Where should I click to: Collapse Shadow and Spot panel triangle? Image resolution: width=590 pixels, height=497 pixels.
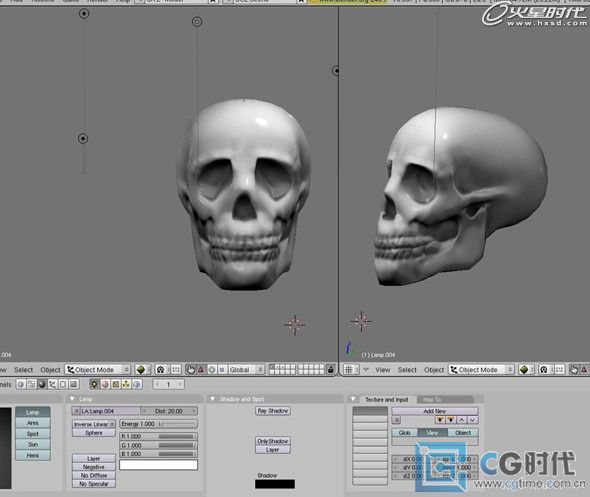(213, 399)
